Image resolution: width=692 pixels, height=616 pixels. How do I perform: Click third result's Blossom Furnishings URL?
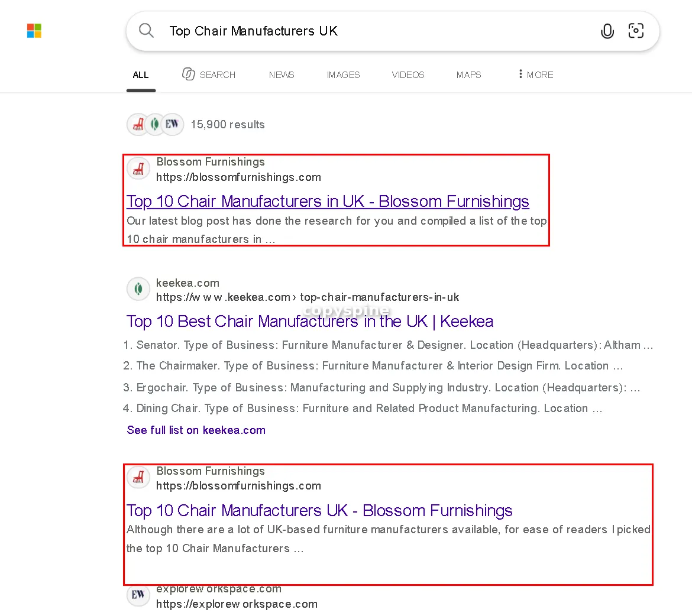239,486
